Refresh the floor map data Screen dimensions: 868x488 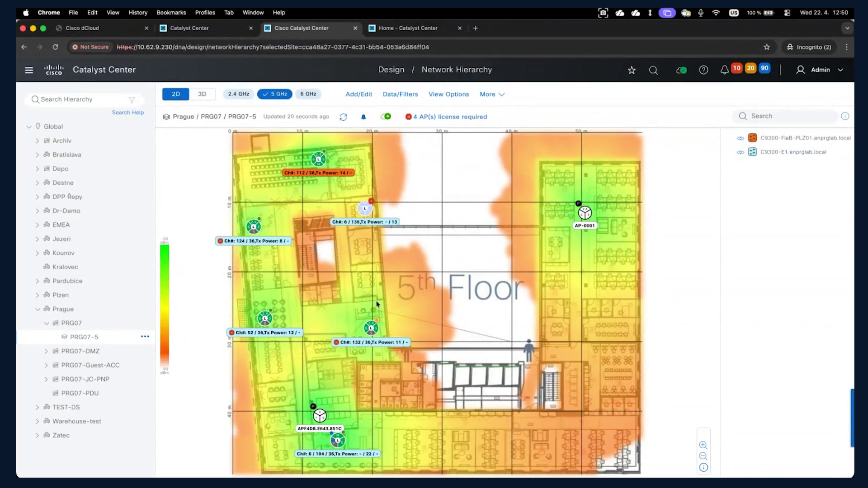343,117
